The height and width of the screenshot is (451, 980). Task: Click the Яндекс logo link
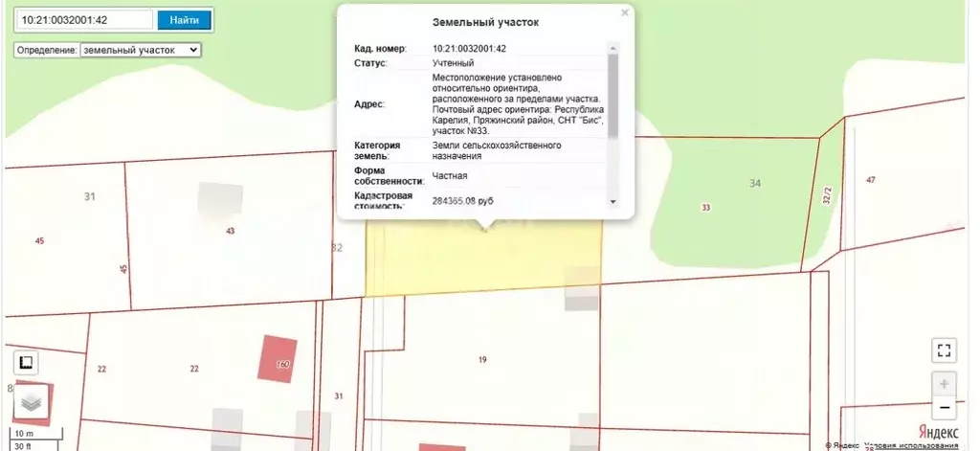coord(938,432)
